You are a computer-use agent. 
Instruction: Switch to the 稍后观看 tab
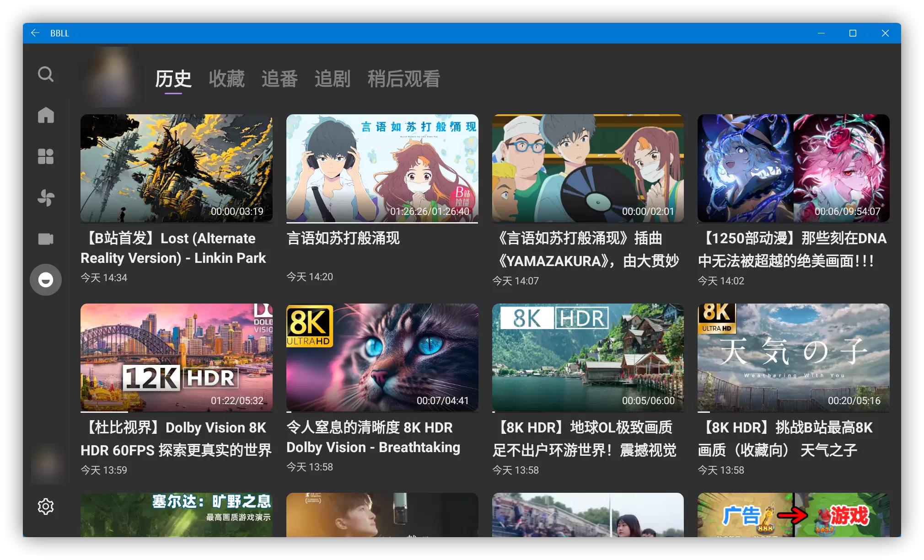404,79
